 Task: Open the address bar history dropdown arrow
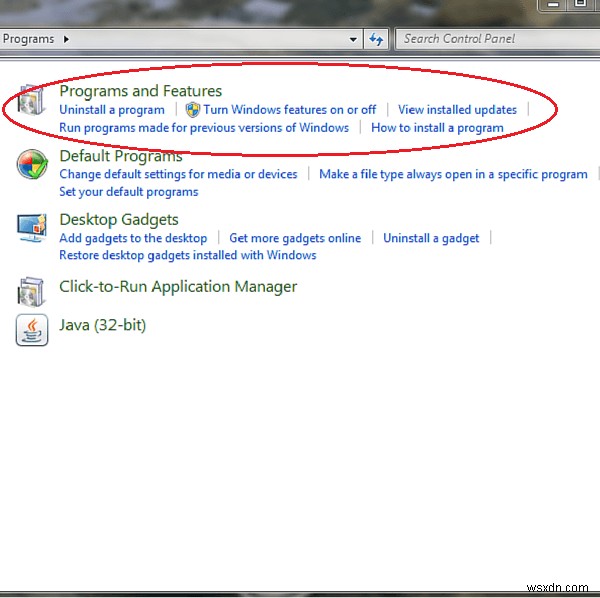point(353,39)
